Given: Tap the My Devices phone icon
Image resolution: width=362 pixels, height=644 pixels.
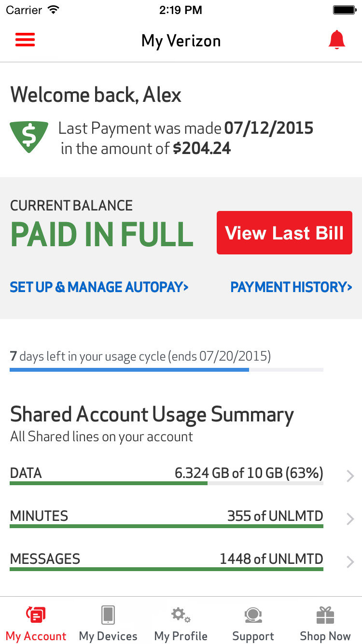Looking at the screenshot, I should click(x=108, y=615).
